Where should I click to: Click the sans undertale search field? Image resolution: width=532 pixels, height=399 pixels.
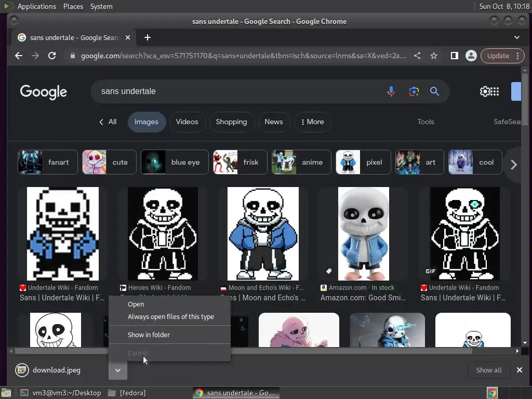click(x=237, y=91)
